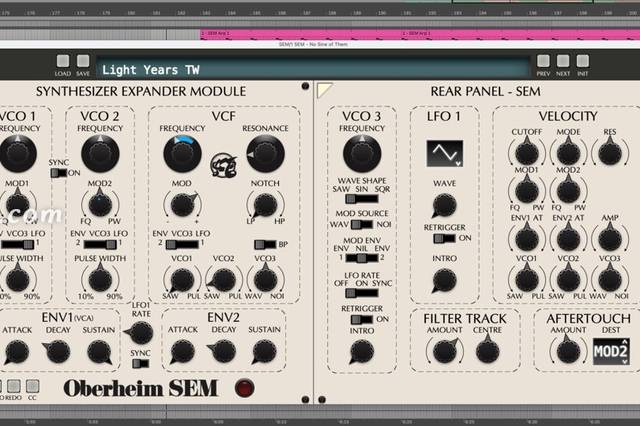Click the filter track AMOUNT knob
Screen dimensions: 640x426
pos(445,351)
